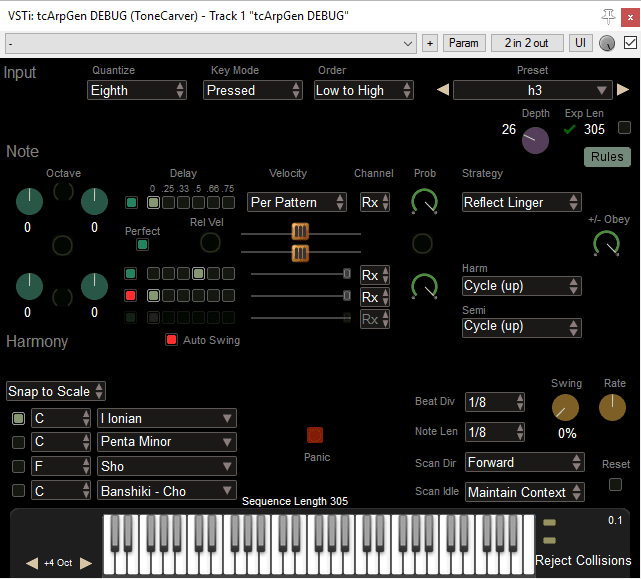Enable the Penta Minor scale checkbox
This screenshot has height=579, width=641.
point(18,442)
